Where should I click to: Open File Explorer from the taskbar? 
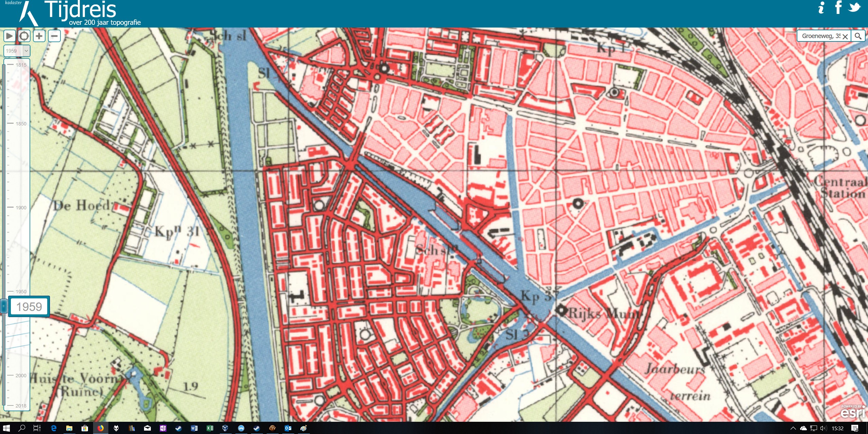pos(69,428)
